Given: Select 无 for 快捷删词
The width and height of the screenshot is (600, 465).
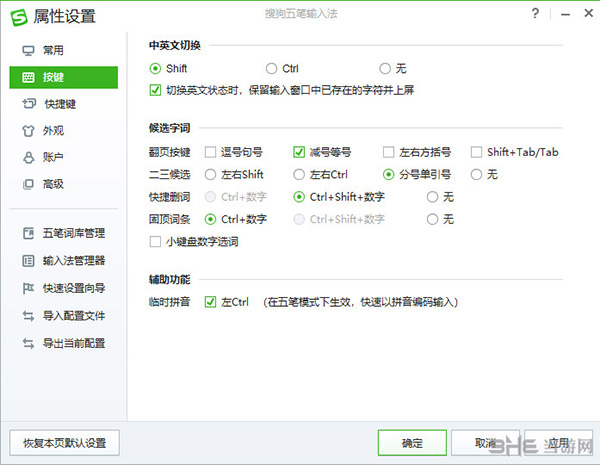Looking at the screenshot, I should [x=432, y=197].
